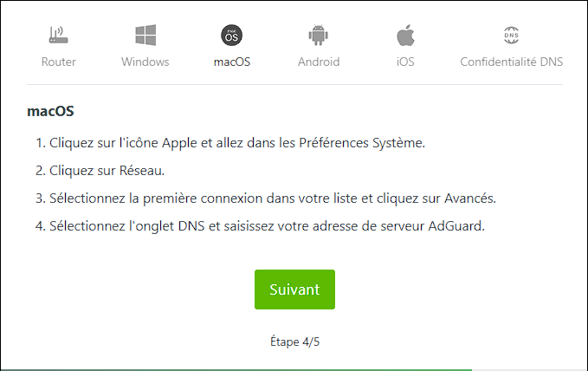This screenshot has height=371, width=588.
Task: Click the Router antenna icon
Action: tap(59, 35)
